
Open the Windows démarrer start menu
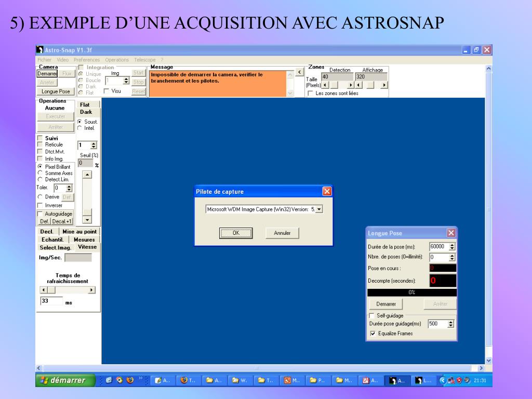(65, 380)
